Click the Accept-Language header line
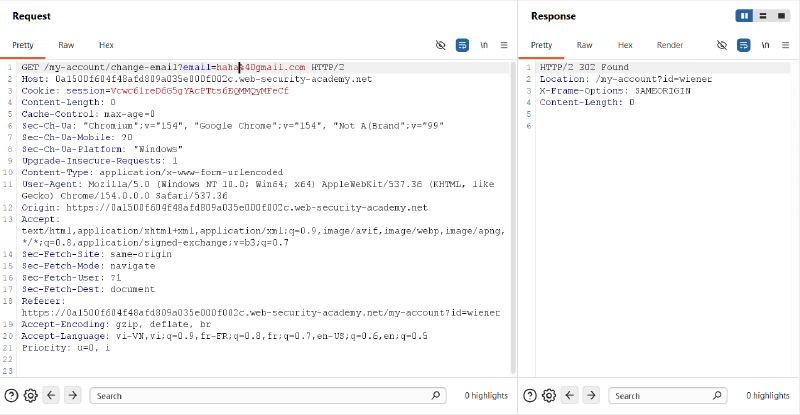This screenshot has height=415, width=800. tap(224, 336)
